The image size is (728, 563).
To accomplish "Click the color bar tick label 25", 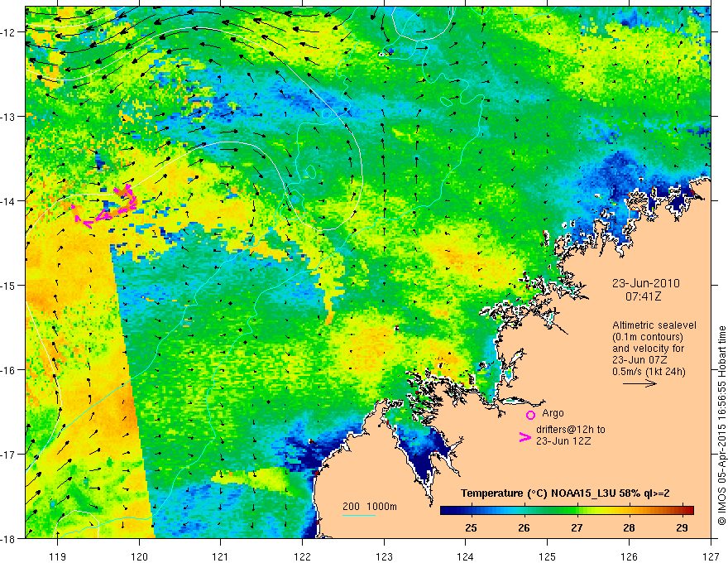I will coord(471,528).
